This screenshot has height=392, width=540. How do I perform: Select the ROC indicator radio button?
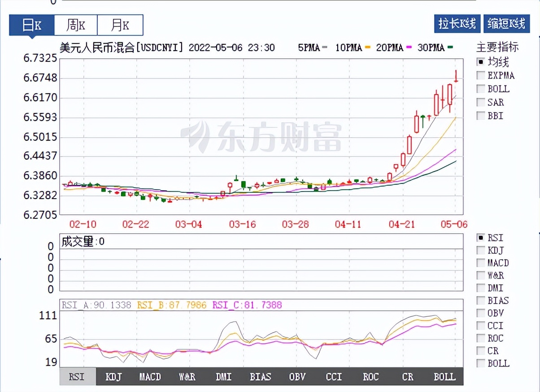pos(480,338)
